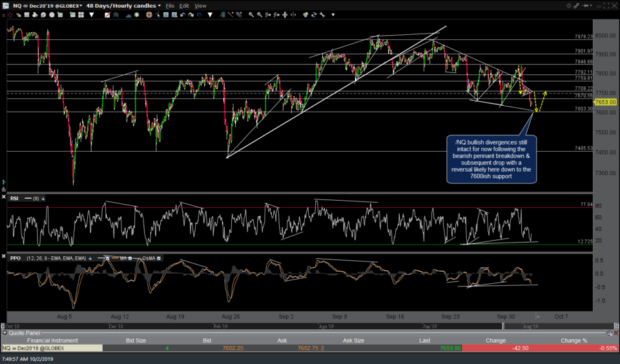Click the layers icon in title bar
The image size is (620, 364).
click(x=568, y=6)
